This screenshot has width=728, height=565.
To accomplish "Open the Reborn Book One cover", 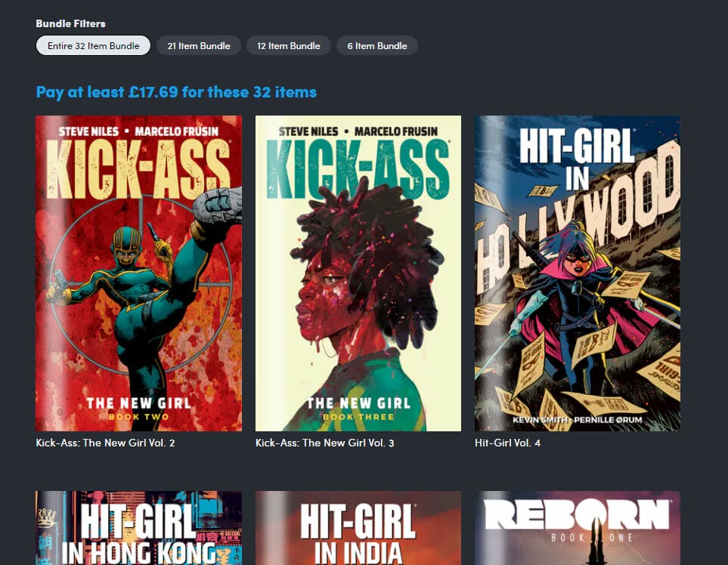I will tap(577, 528).
